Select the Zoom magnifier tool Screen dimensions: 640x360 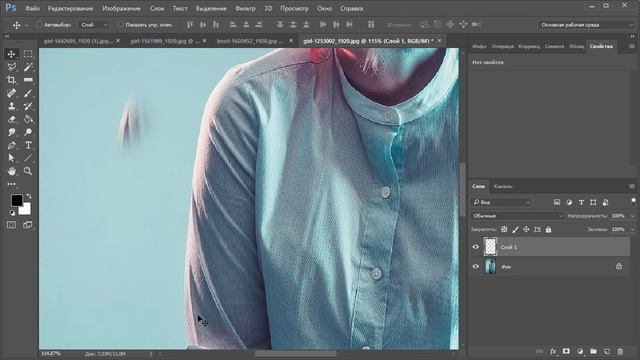28,171
